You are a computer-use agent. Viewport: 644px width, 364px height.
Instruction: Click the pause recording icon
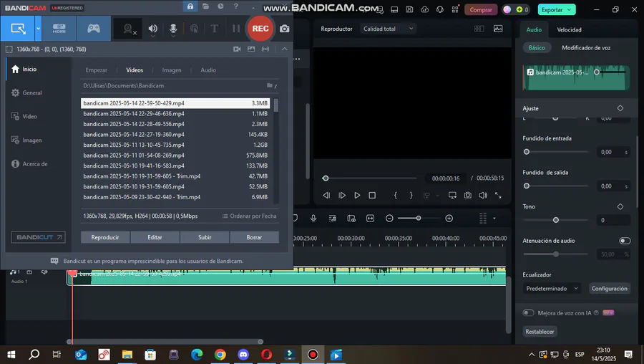pyautogui.click(x=235, y=29)
